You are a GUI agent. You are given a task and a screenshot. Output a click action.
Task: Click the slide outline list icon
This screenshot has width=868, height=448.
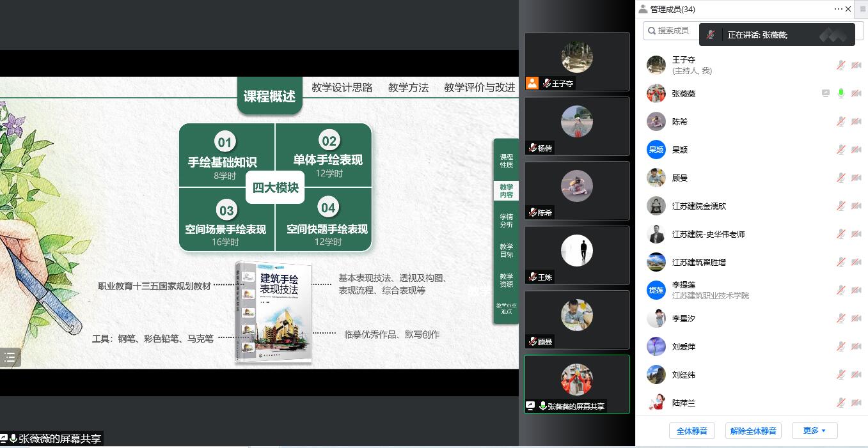pos(10,357)
